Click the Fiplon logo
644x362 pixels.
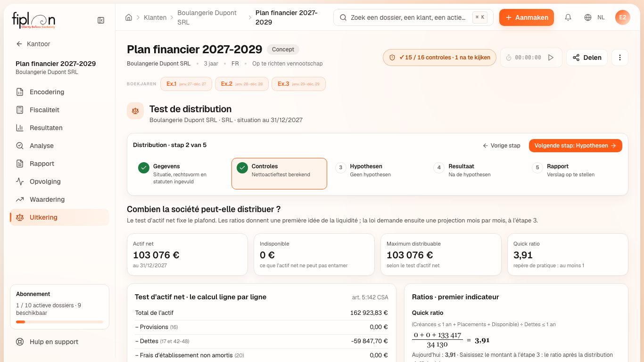33,20
